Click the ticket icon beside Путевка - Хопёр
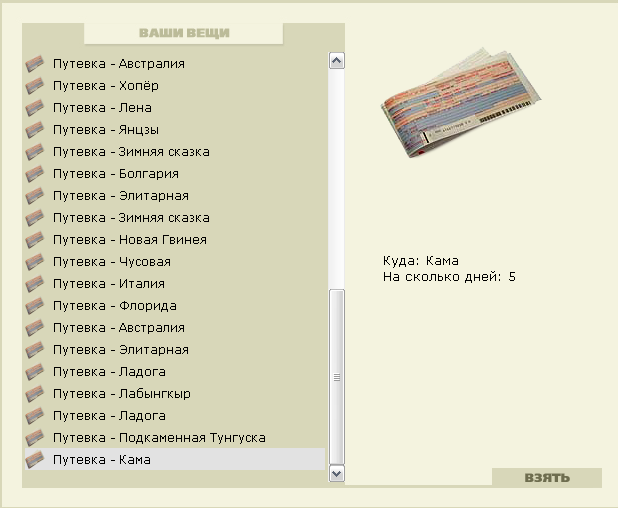 click(35, 86)
